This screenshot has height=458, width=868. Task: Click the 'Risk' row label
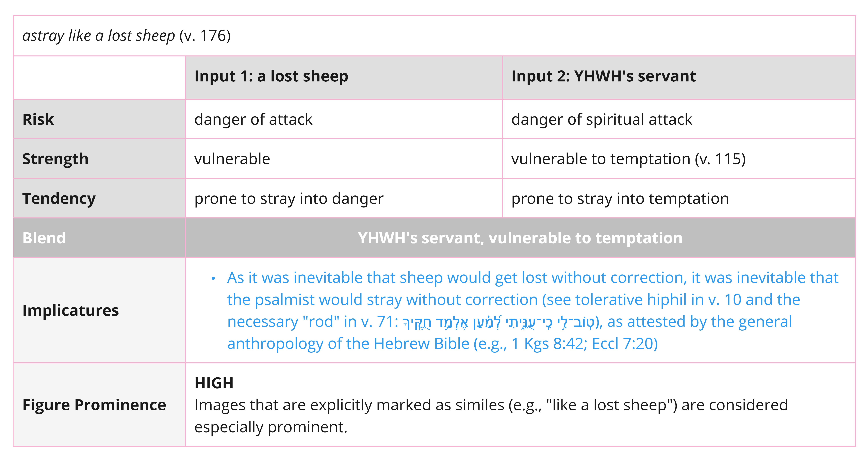point(38,119)
